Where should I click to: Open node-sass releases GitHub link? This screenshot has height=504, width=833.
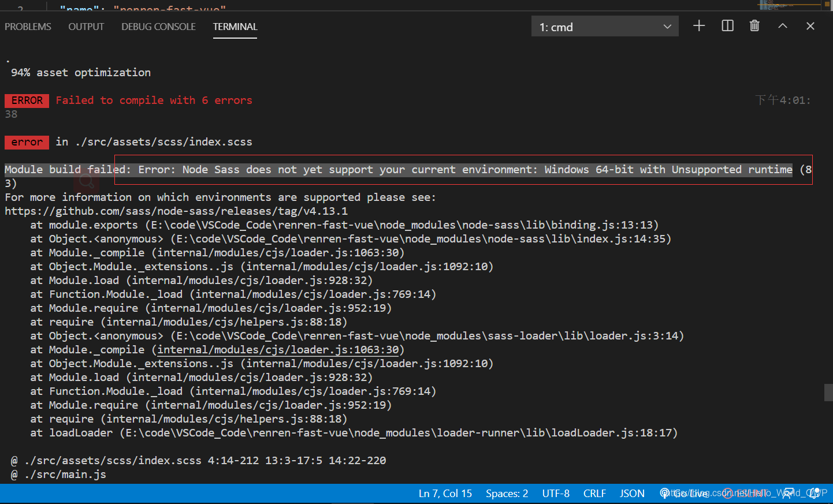176,211
